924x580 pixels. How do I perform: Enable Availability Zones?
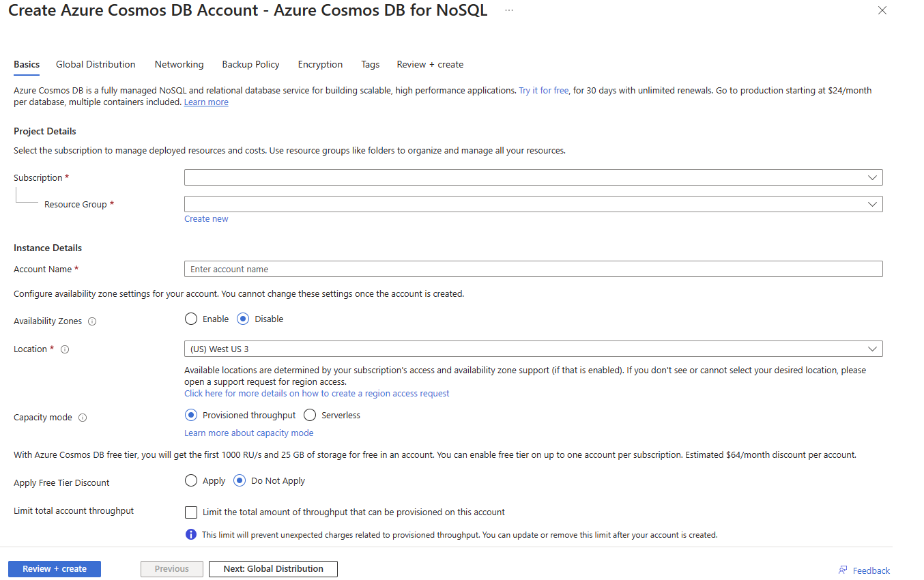(x=190, y=318)
